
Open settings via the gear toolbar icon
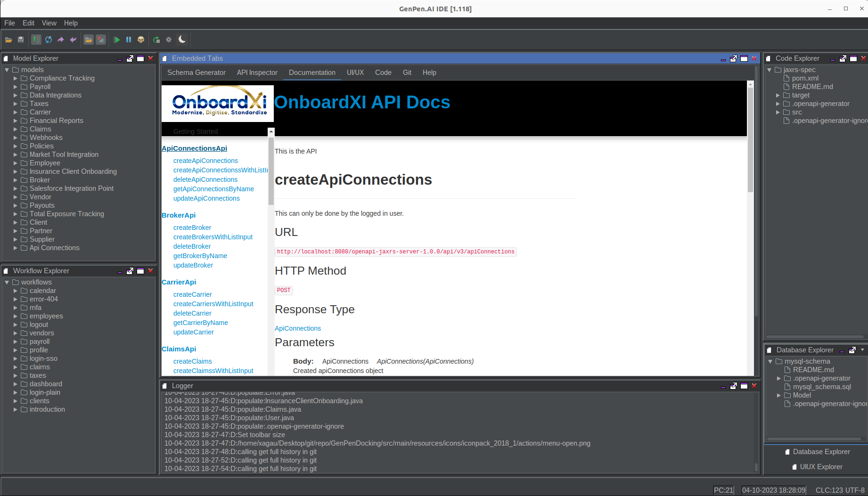pyautogui.click(x=169, y=40)
